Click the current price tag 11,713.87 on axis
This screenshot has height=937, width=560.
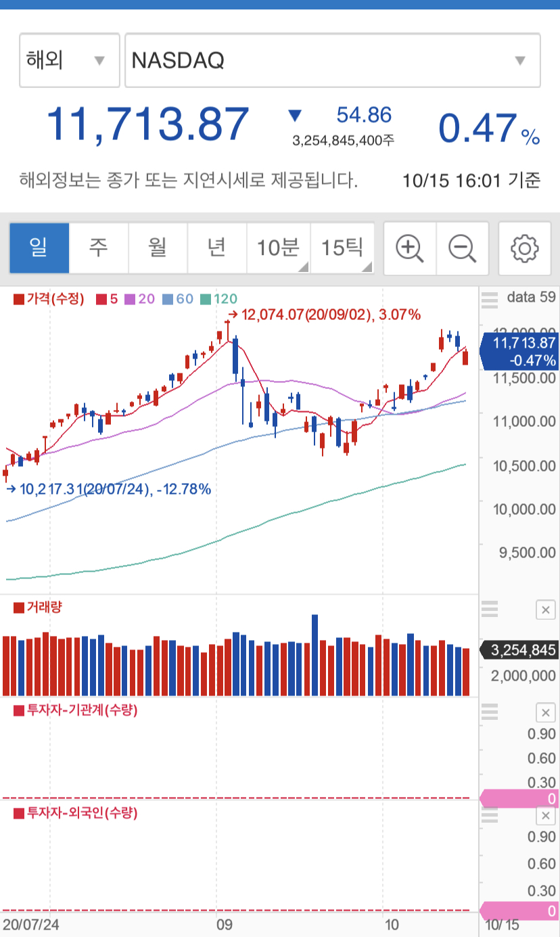518,352
